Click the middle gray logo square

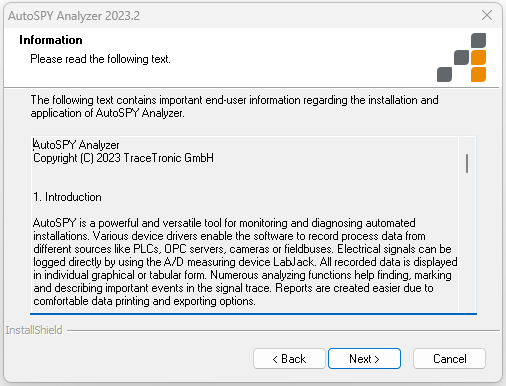click(x=461, y=57)
